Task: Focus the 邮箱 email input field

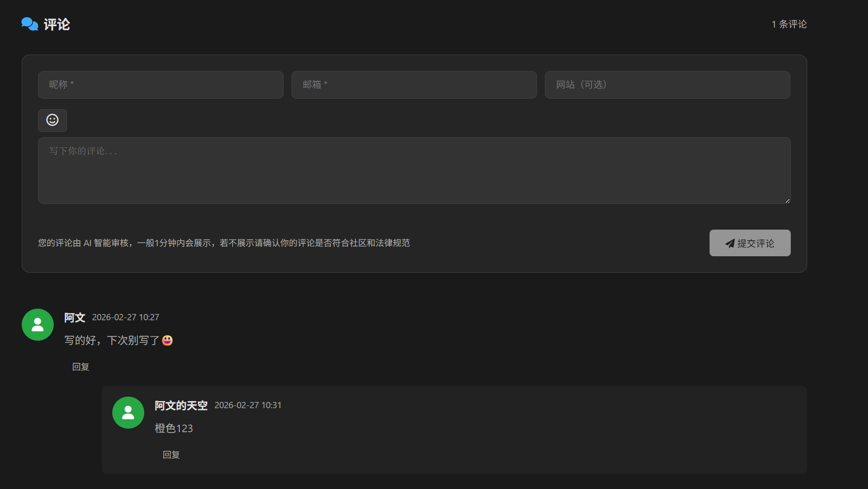Action: [x=414, y=85]
